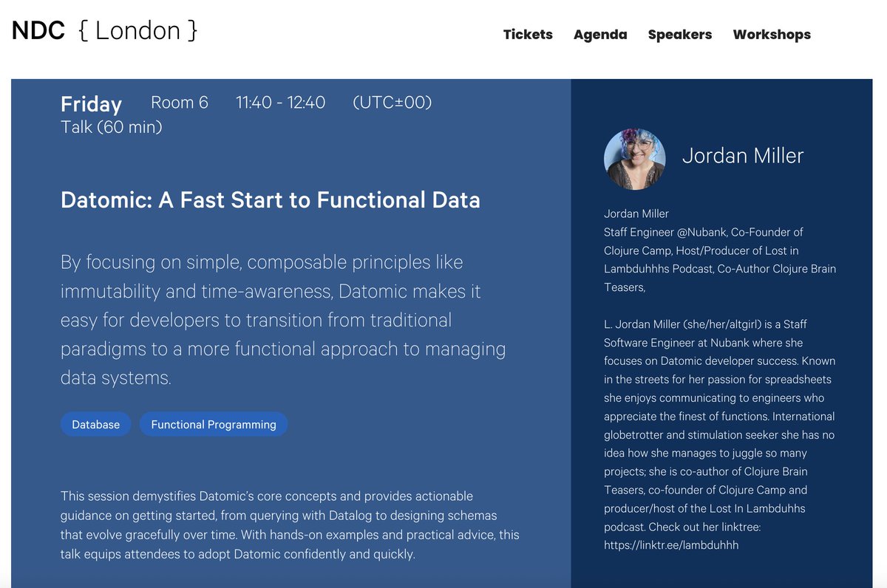Click the Database tag pill
The height and width of the screenshot is (588, 887).
(x=95, y=424)
